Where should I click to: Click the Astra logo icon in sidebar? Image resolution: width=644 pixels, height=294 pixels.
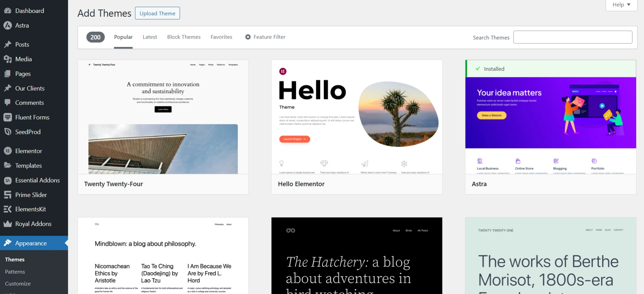coord(7,25)
